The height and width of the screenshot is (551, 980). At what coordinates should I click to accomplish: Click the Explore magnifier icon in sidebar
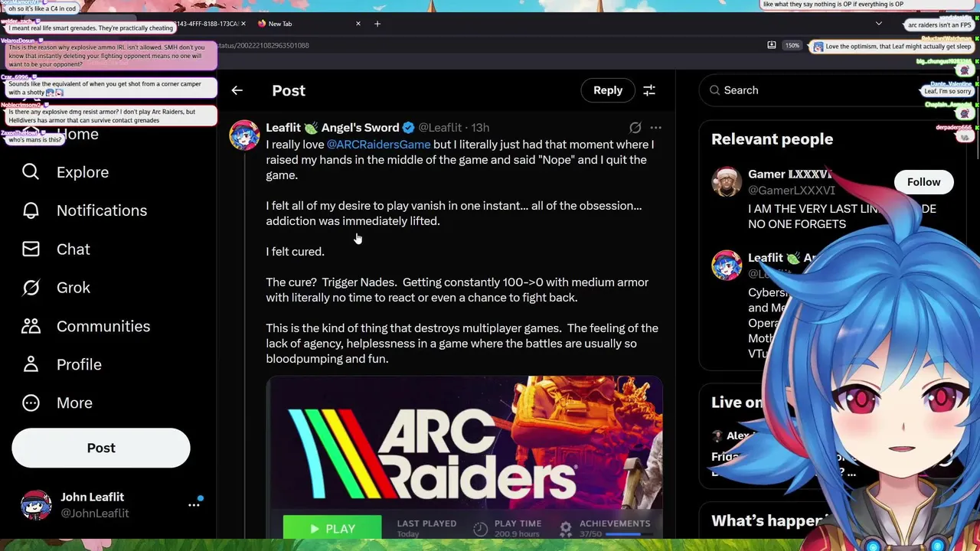[31, 172]
